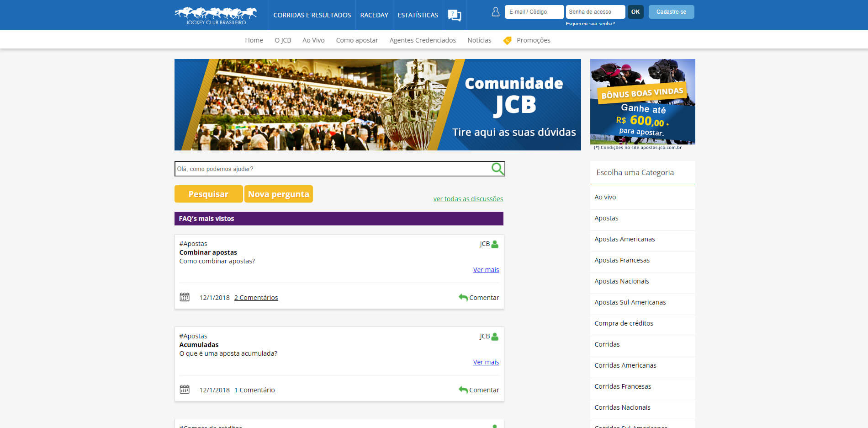Click 'O que é uma aposta acumulada?' text

[x=228, y=353]
